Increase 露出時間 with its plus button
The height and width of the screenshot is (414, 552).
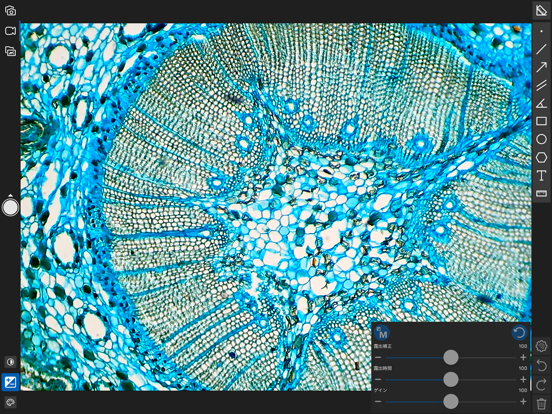click(x=523, y=380)
